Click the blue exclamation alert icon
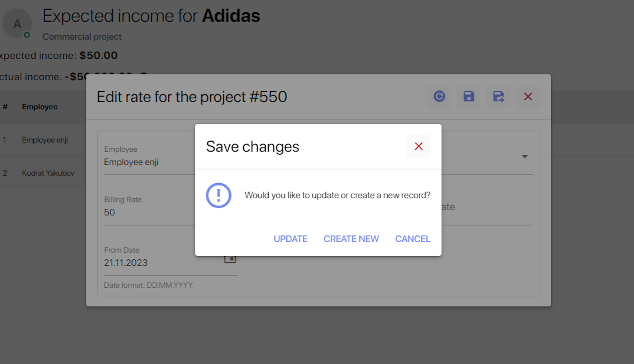 coord(218,195)
